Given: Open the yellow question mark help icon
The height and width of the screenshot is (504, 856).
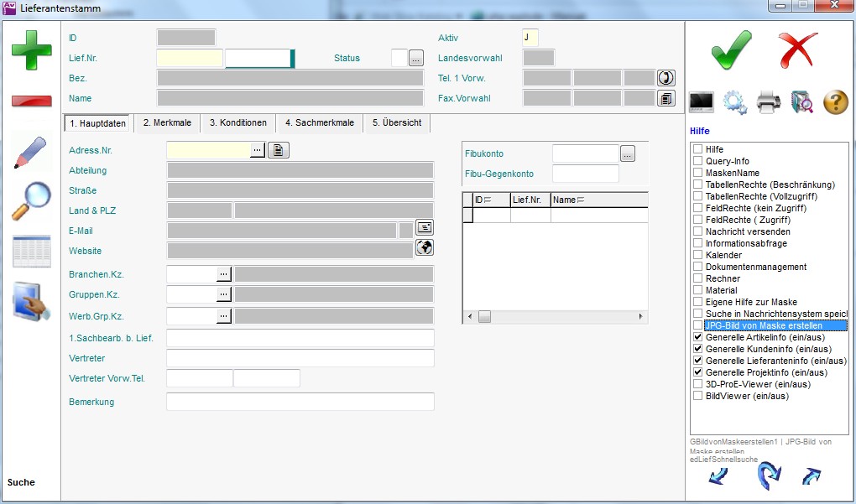Looking at the screenshot, I should coord(835,102).
